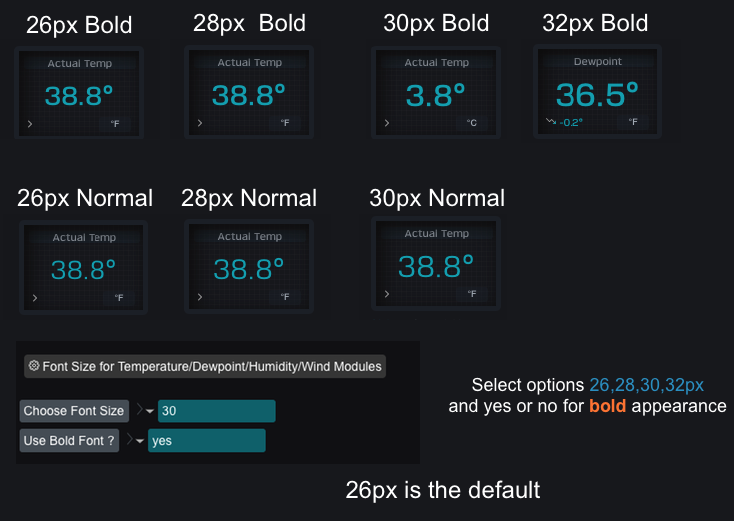The height and width of the screenshot is (521, 734).
Task: Open the Choose Font Size dropdown arrow
Action: point(150,411)
